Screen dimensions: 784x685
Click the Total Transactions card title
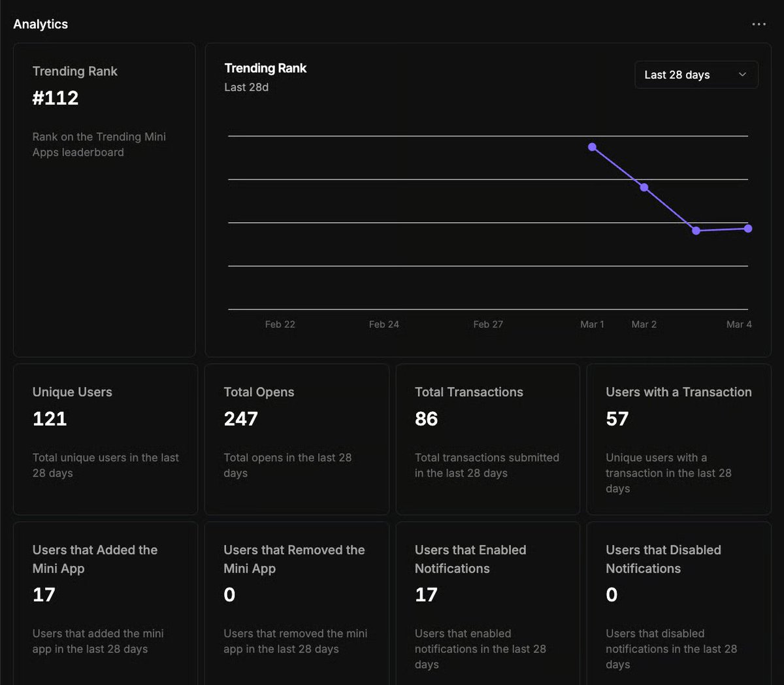(469, 392)
